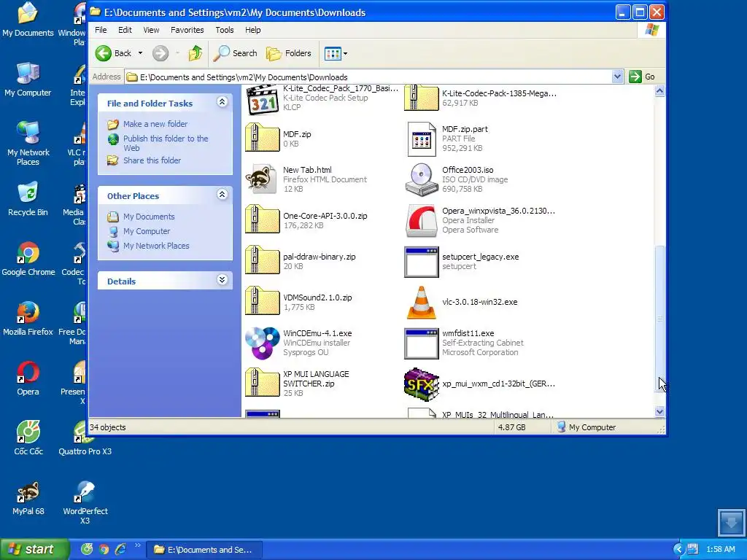Open Mozilla Firefox desktop shortcut
747x560 pixels.
point(28,319)
